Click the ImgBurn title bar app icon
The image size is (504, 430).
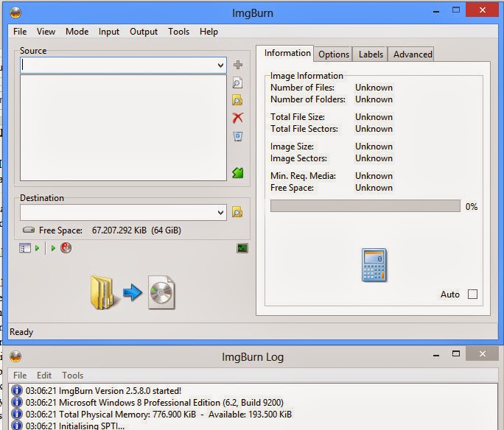15,13
